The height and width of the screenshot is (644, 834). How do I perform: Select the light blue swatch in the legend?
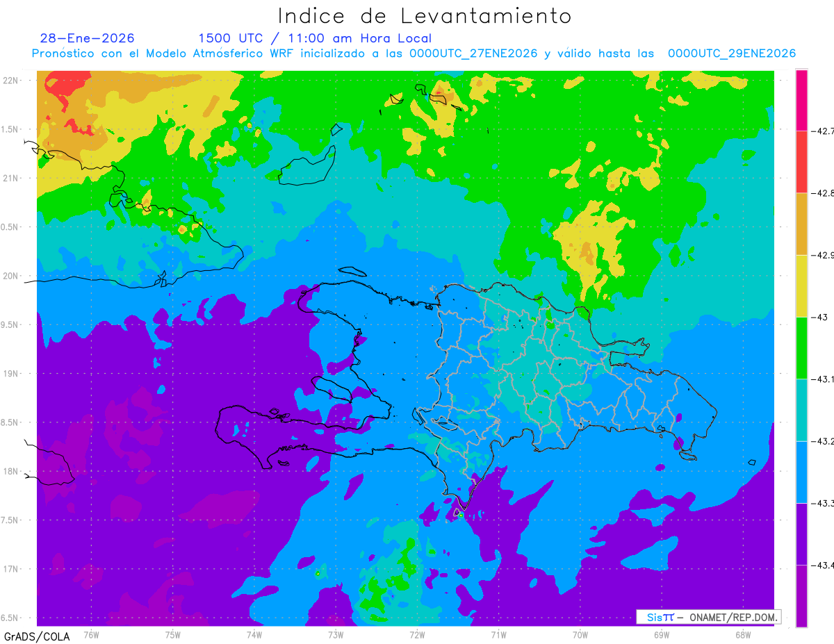(801, 472)
